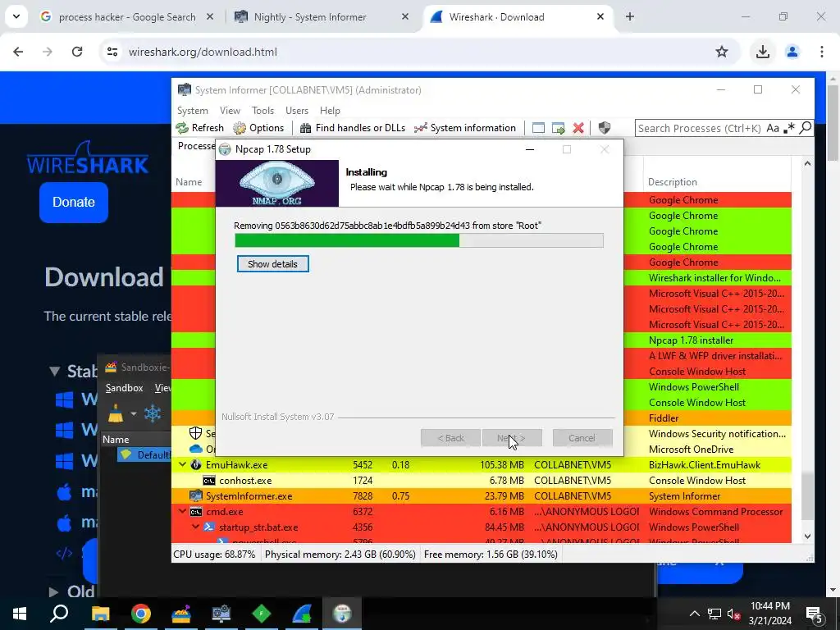Toggle regex search option in search box
The image size is (840, 630).
789,128
